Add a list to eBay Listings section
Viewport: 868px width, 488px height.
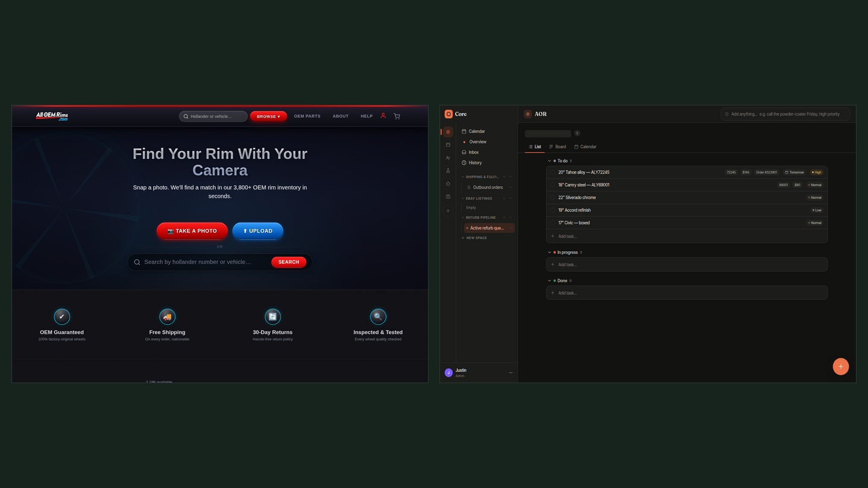[504, 198]
